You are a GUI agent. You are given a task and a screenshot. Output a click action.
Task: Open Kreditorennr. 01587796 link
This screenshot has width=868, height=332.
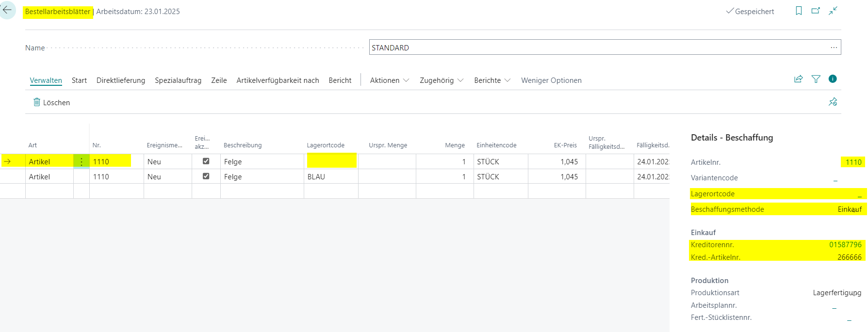coord(845,245)
